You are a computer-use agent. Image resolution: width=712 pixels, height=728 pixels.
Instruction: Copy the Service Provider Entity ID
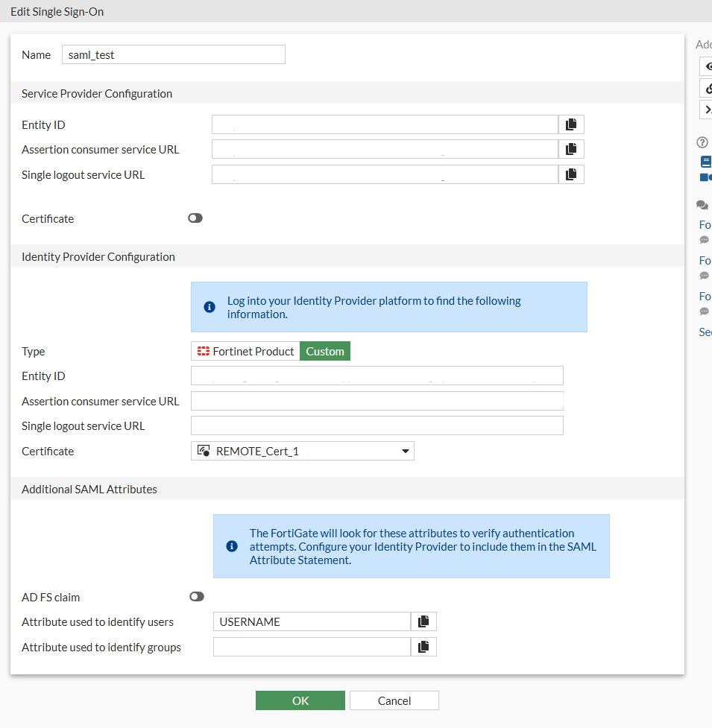pos(571,124)
